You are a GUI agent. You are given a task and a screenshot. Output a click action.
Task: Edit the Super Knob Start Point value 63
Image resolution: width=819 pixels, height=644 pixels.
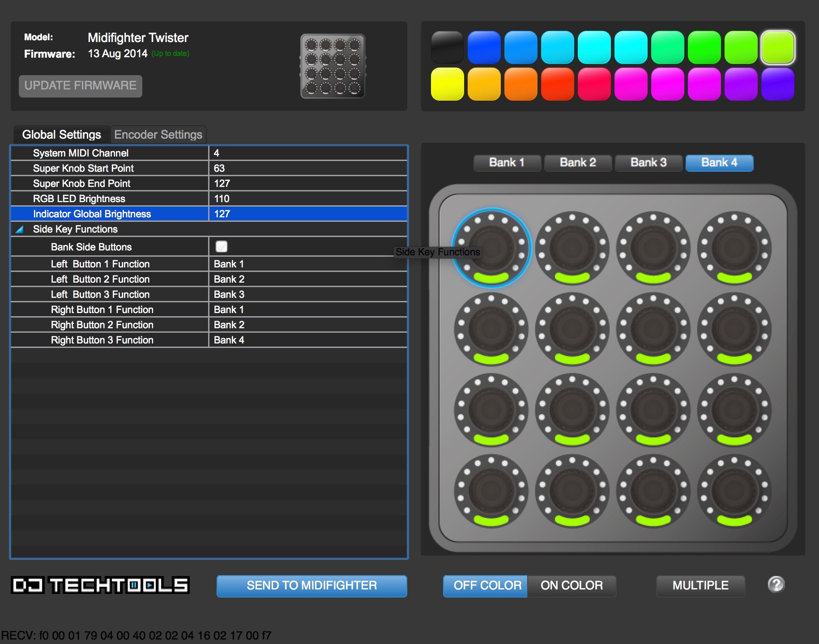coord(308,168)
